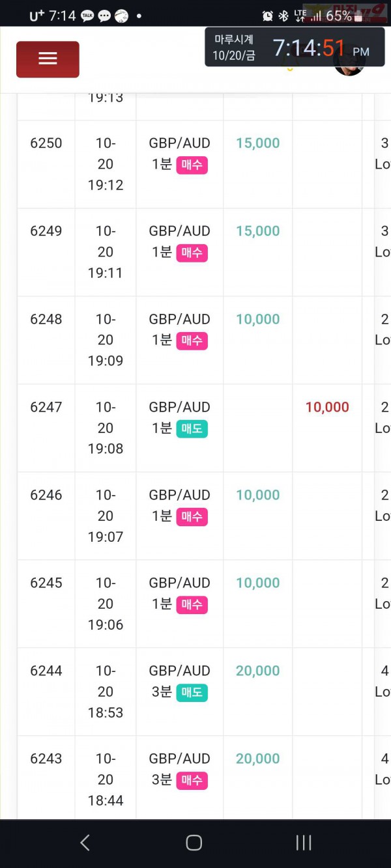Select the 매수 badge in row 6250
This screenshot has width=391, height=868.
[192, 165]
